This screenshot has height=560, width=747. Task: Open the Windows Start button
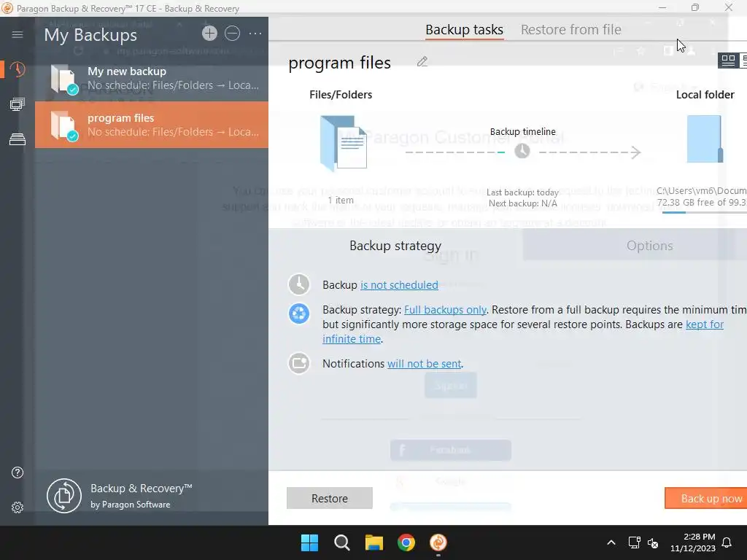click(x=309, y=542)
